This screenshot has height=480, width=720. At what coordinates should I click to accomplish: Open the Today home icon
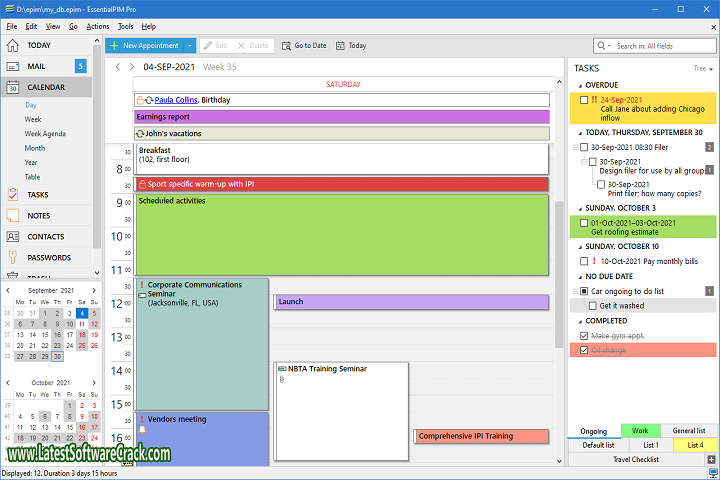(13, 45)
